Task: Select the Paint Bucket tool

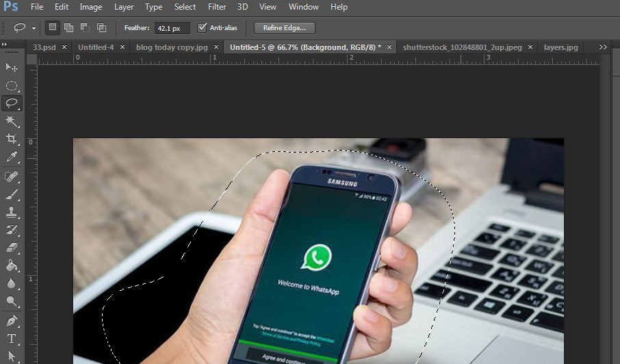Action: [x=12, y=265]
